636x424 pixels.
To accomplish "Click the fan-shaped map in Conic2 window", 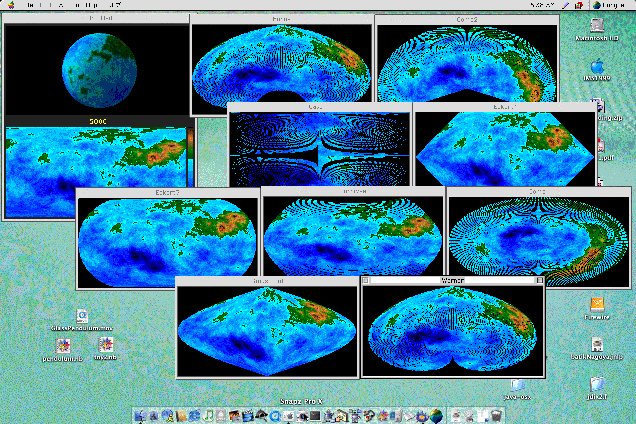I will 467,64.
